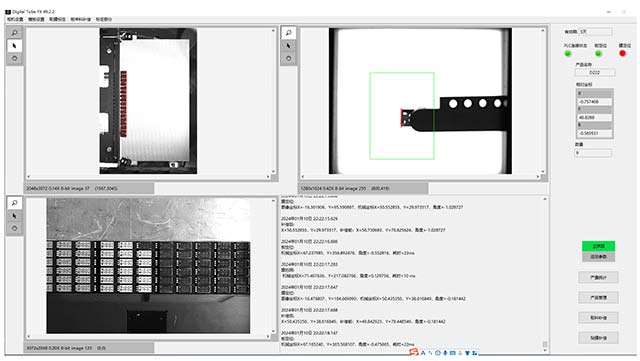Click the Sogou input method S icon
The height and width of the screenshot is (361, 640).
tap(414, 352)
